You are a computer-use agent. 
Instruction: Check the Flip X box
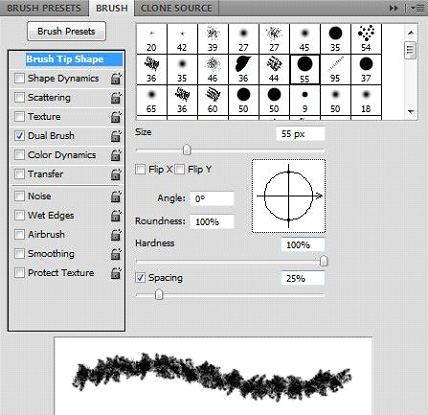pos(140,169)
